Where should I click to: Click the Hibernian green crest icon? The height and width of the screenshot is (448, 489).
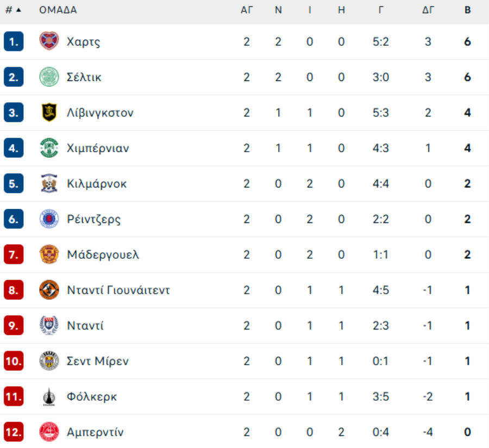click(49, 148)
